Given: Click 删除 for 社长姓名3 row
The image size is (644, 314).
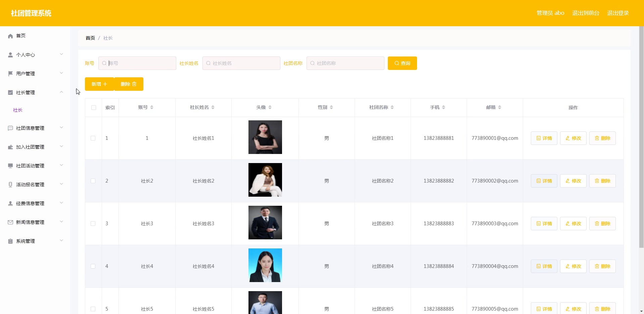Looking at the screenshot, I should [x=602, y=224].
